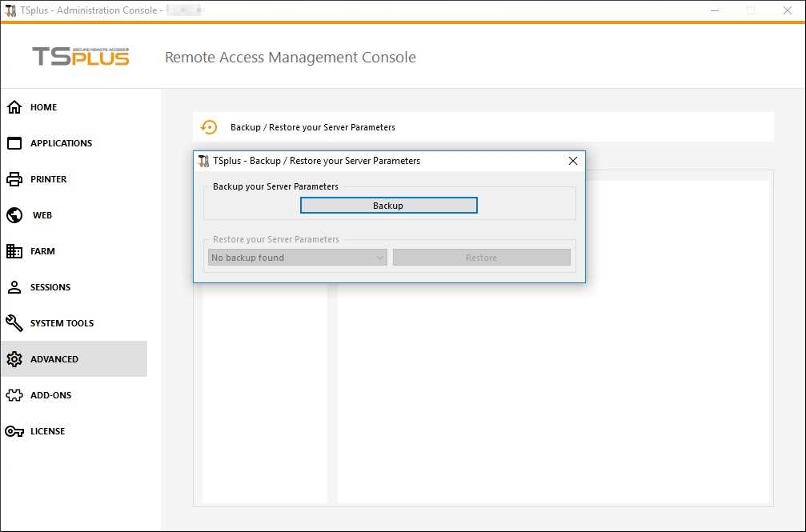The width and height of the screenshot is (806, 532).
Task: Click the Sessions person icon
Action: (x=14, y=286)
